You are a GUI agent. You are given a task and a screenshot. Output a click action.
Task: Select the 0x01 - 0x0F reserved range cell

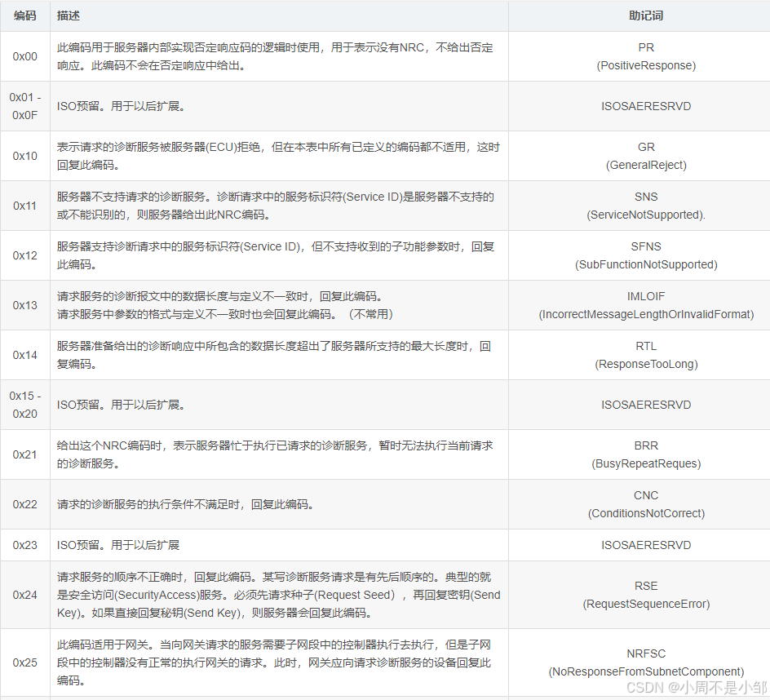[x=24, y=106]
